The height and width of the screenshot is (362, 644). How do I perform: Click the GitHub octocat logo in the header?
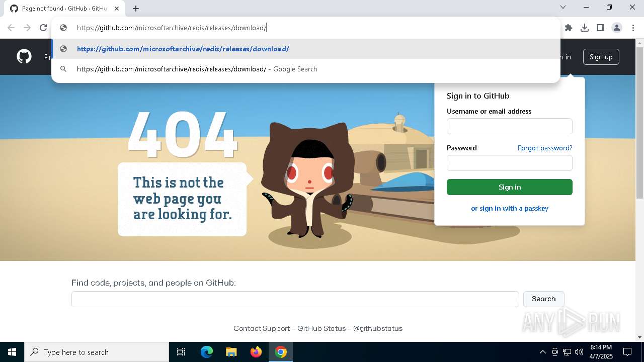(24, 56)
